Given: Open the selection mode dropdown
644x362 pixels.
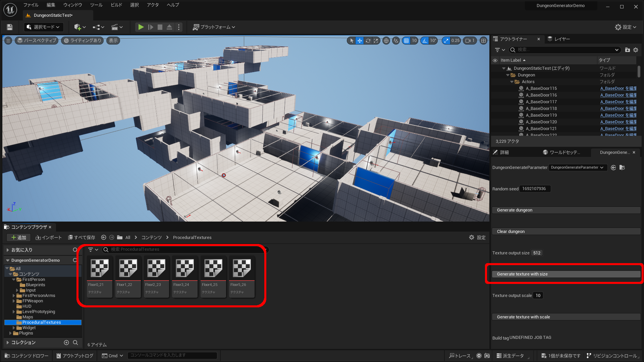Looking at the screenshot, I should click(44, 27).
